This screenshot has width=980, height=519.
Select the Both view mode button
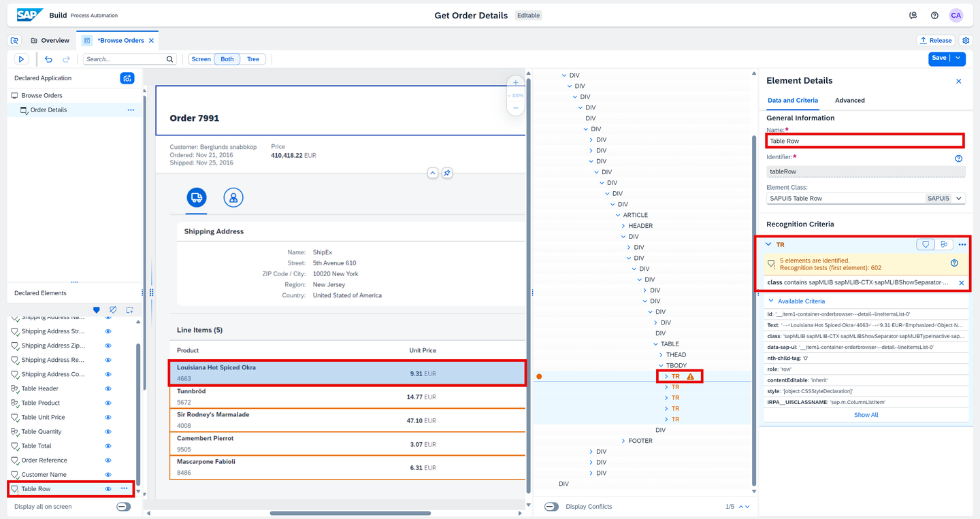(227, 59)
